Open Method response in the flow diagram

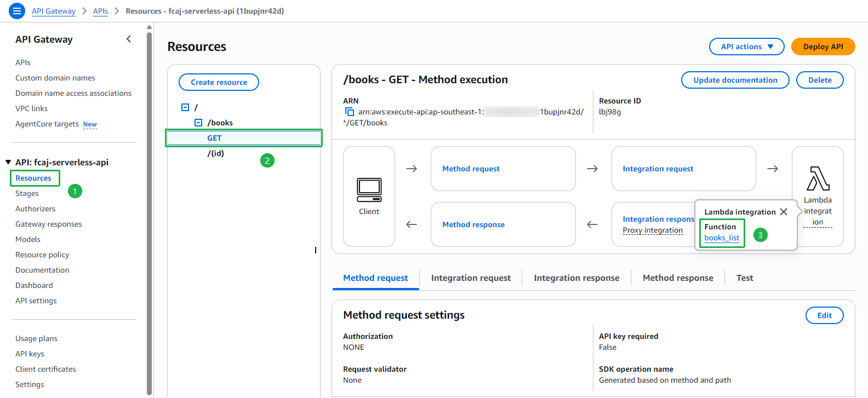pyautogui.click(x=473, y=224)
